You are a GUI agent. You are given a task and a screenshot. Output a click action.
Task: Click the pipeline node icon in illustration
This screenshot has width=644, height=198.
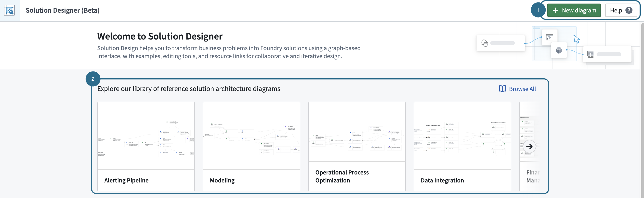tap(550, 38)
